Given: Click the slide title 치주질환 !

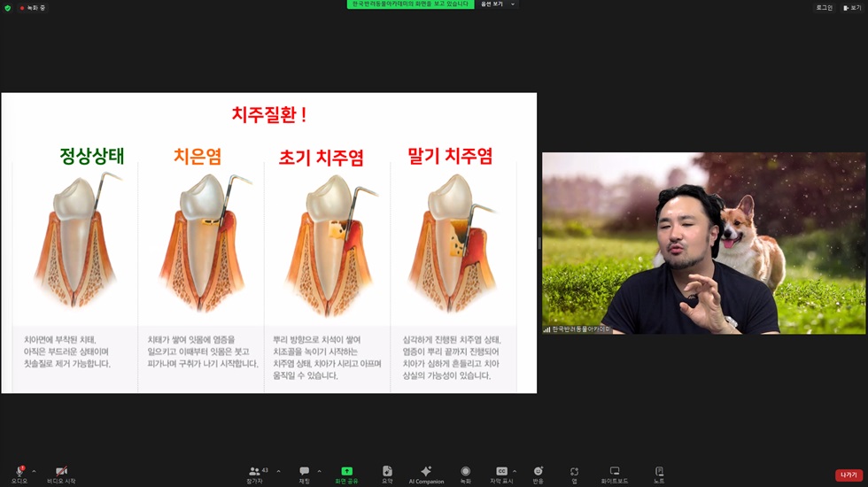Looking at the screenshot, I should click(269, 114).
